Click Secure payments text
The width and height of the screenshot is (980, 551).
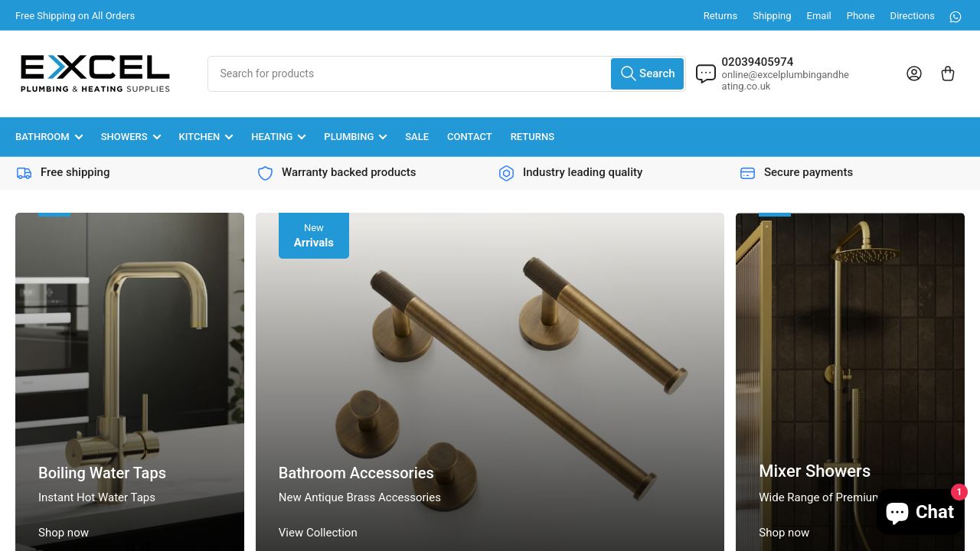click(808, 172)
